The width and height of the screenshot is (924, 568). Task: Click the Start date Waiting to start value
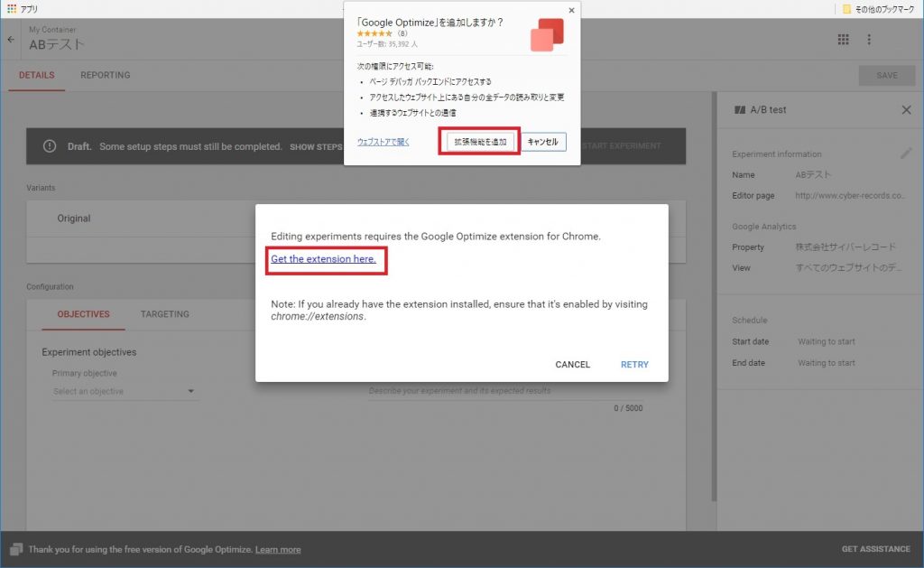click(x=827, y=341)
